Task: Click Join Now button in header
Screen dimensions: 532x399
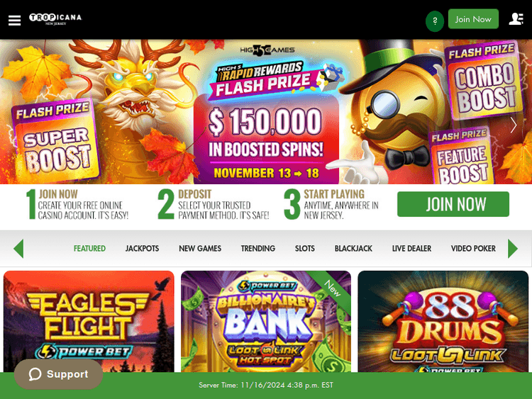Action: (473, 19)
